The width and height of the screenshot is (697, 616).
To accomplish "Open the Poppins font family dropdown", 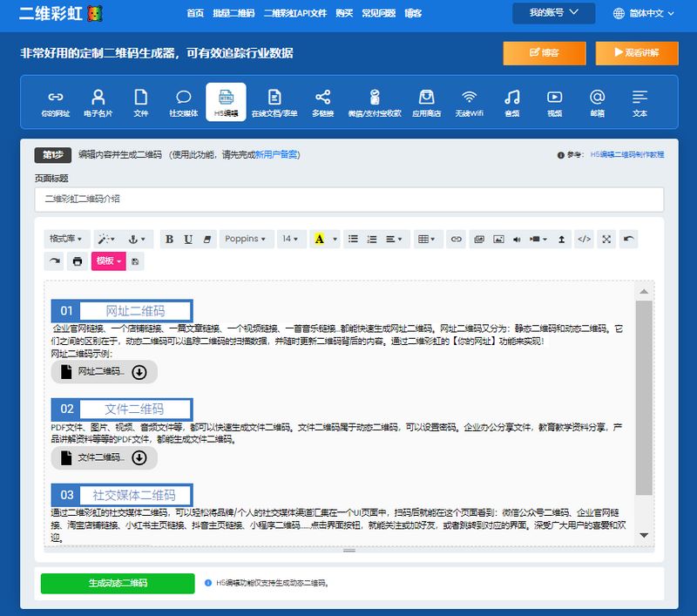I will point(246,239).
